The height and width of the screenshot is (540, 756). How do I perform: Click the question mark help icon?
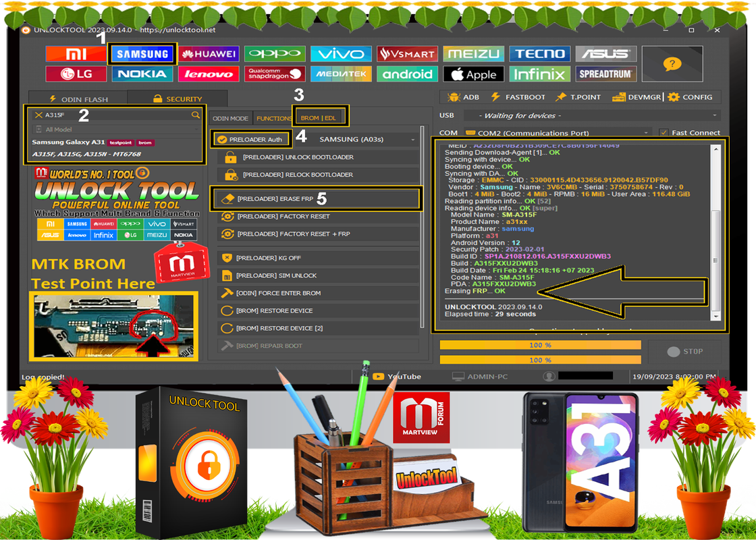click(672, 63)
